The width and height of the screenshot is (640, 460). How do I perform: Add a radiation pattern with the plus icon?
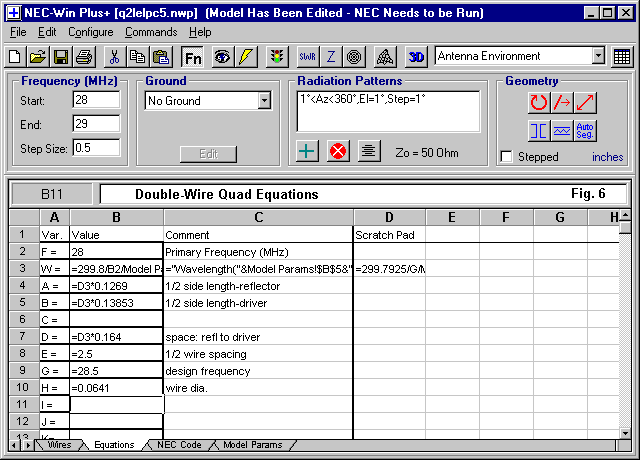[x=308, y=151]
